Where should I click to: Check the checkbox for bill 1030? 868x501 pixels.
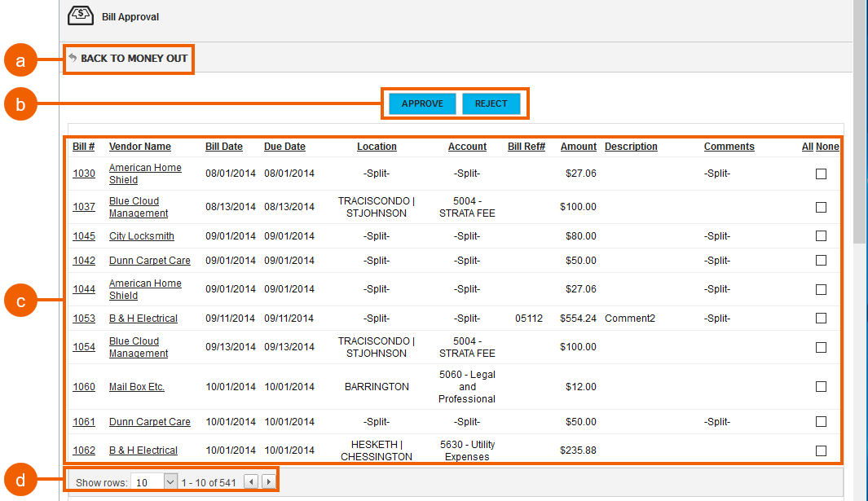click(821, 174)
